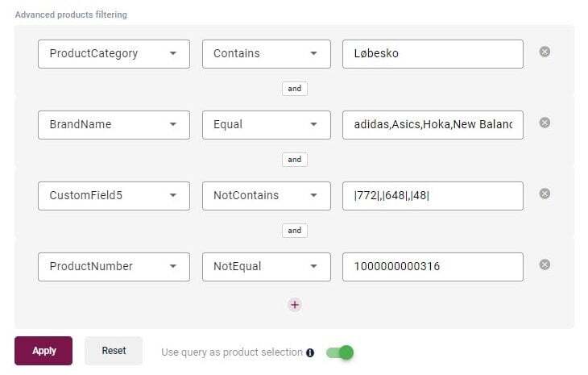Image resolution: width=588 pixels, height=375 pixels.
Task: Change the Equal operator dropdown
Action: [266, 125]
